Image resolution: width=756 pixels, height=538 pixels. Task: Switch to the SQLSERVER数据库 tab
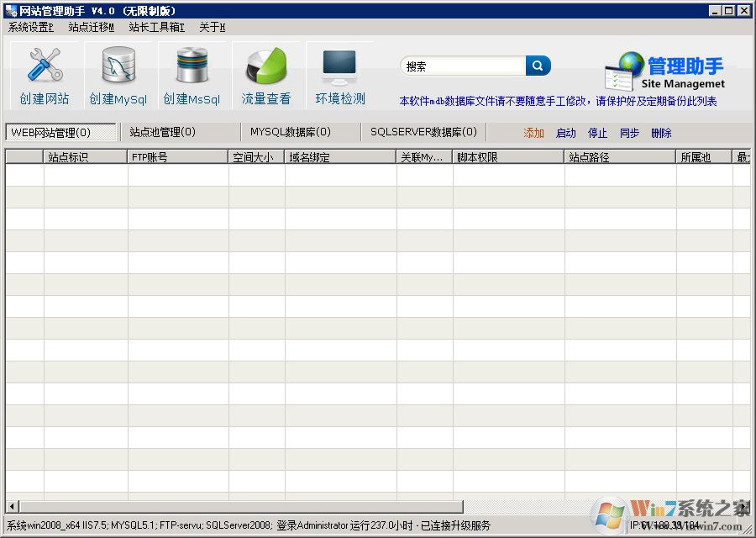pos(425,132)
